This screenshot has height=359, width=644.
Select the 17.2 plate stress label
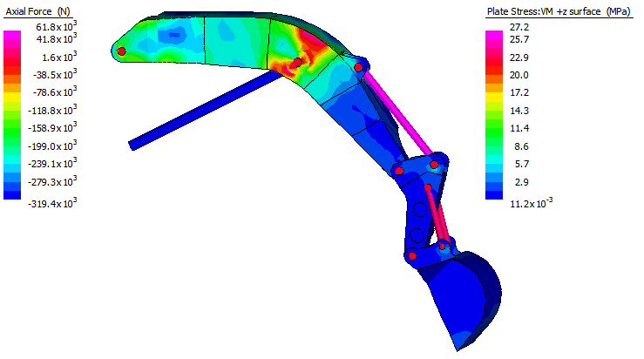[519, 93]
